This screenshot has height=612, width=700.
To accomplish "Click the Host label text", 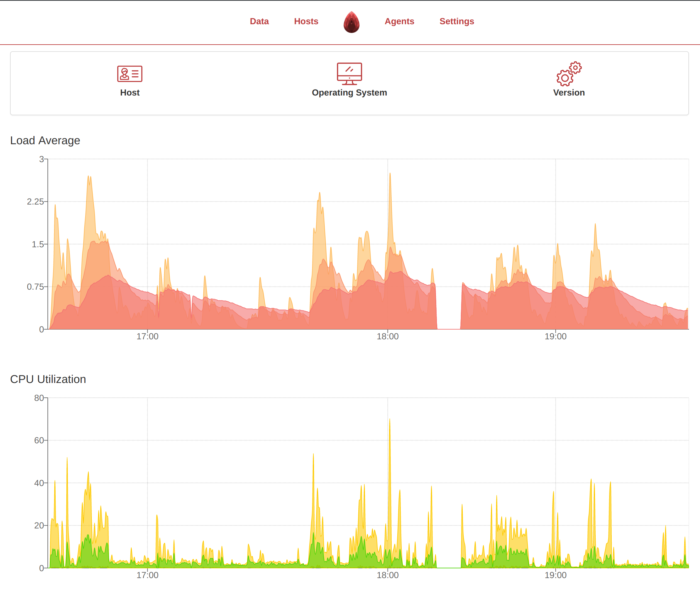I will 130,93.
